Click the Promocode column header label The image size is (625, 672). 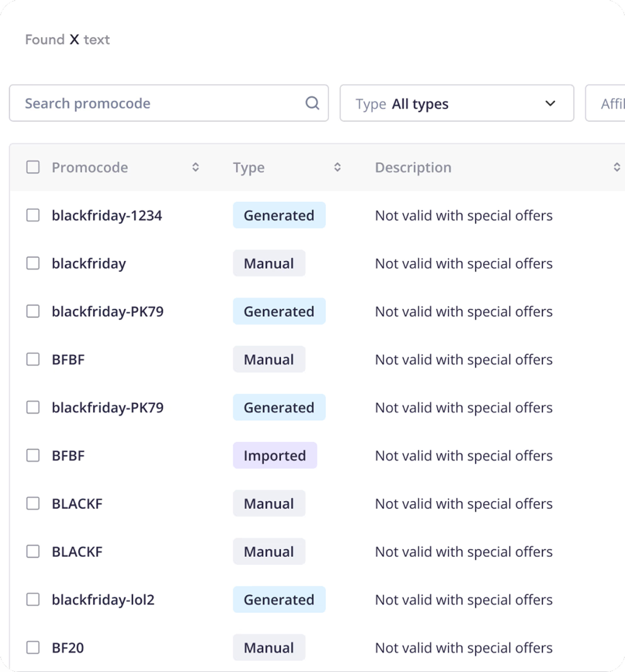90,167
